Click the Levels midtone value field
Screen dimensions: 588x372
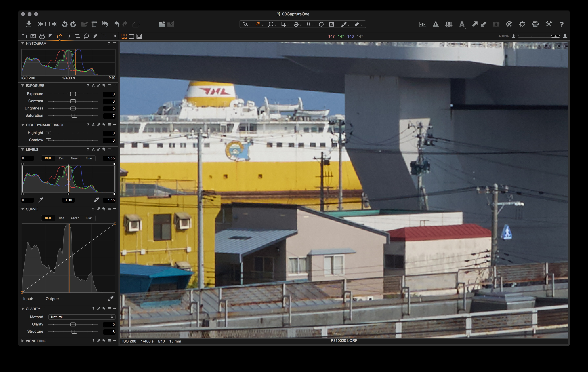click(68, 200)
